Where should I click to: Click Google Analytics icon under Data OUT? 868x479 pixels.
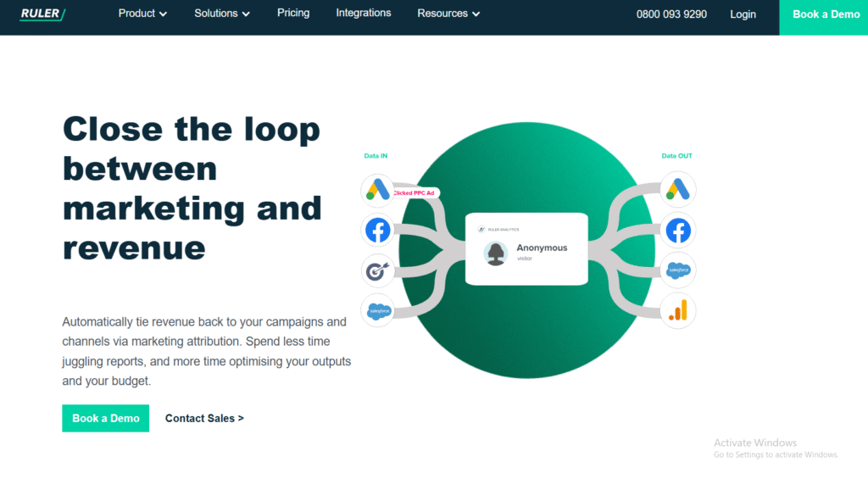pyautogui.click(x=678, y=311)
